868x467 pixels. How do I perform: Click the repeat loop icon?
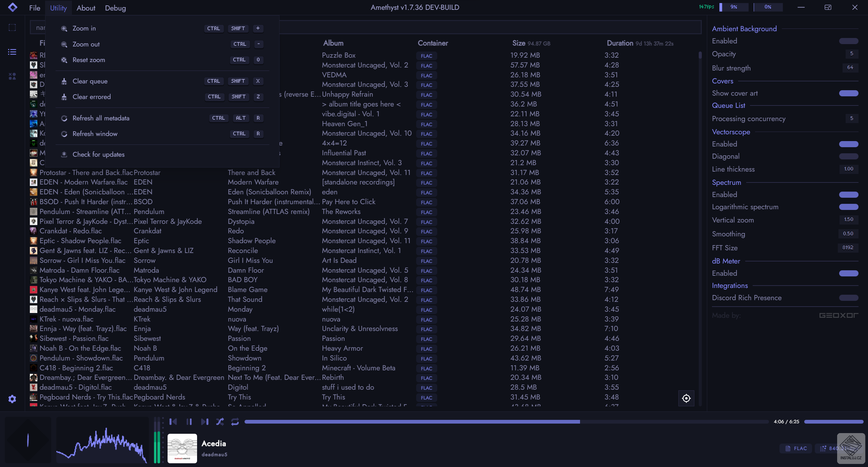(x=235, y=422)
